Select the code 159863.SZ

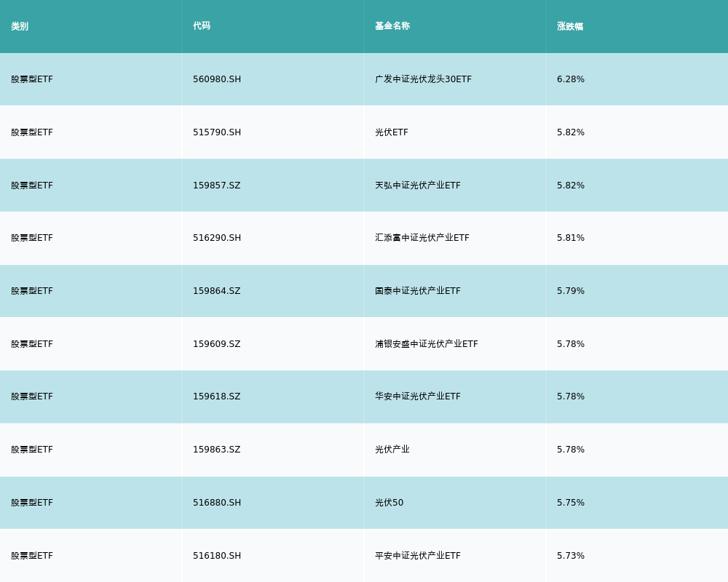[x=217, y=450]
